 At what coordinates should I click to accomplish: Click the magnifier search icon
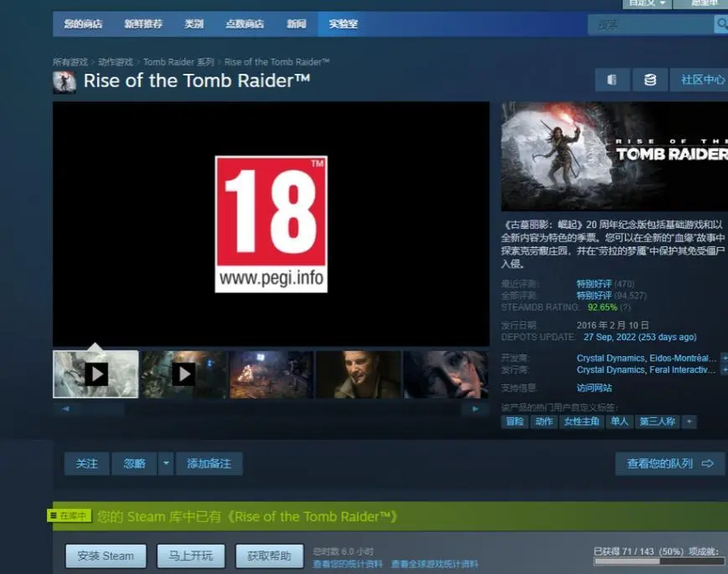pyautogui.click(x=721, y=24)
